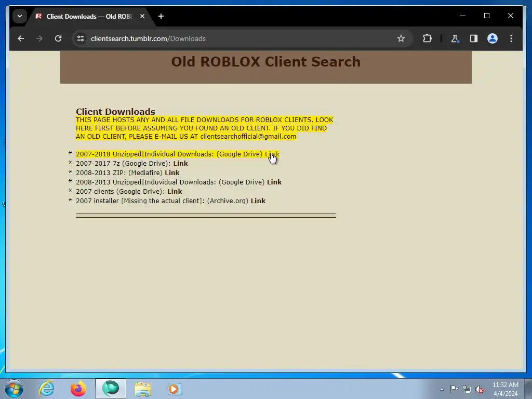Reload the Client Downloads page
This screenshot has height=399, width=532.
point(58,38)
